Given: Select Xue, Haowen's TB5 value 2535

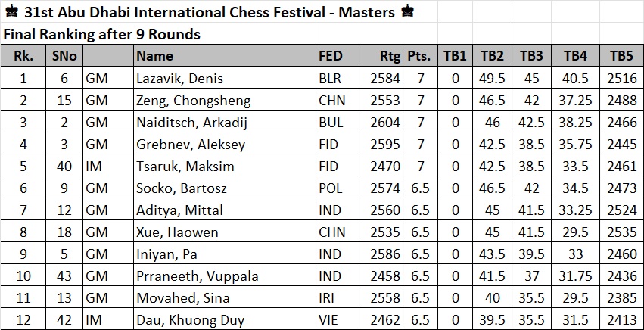Looking at the screenshot, I should [621, 232].
